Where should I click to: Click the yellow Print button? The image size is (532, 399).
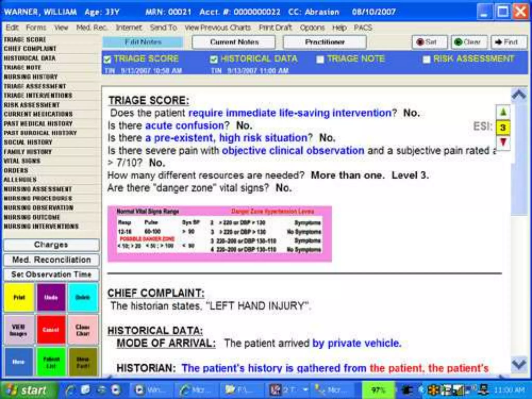pos(19,297)
